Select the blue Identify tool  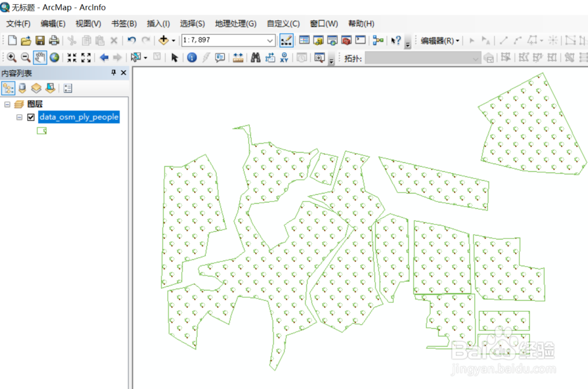[192, 58]
